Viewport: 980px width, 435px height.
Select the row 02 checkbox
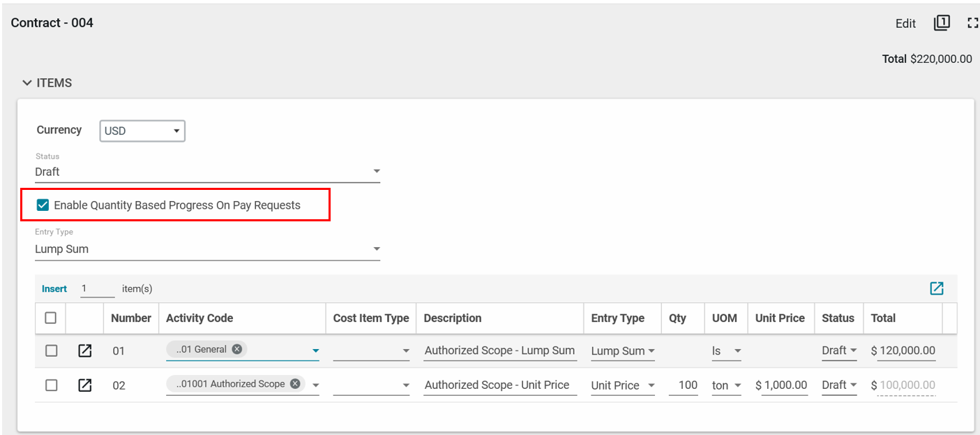(51, 385)
